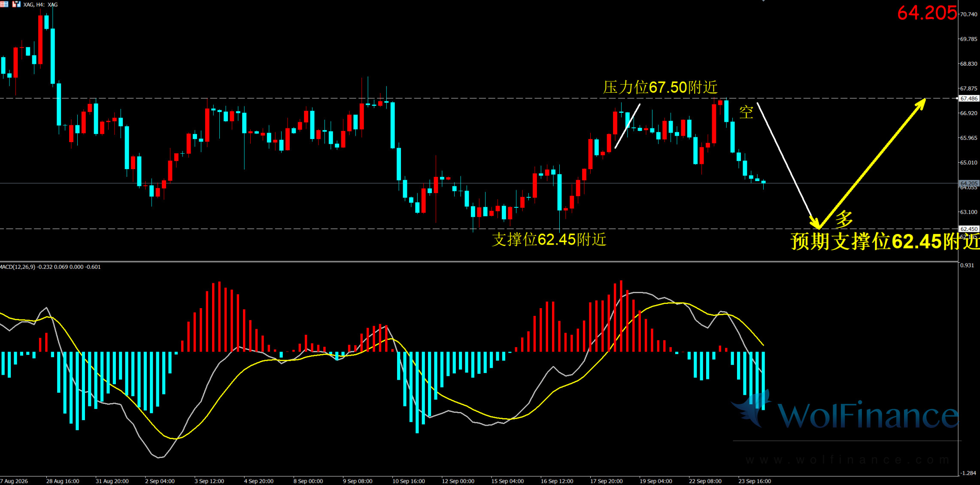Select the 67.486 price label on the scale
This screenshot has height=485, width=980.
[x=969, y=98]
